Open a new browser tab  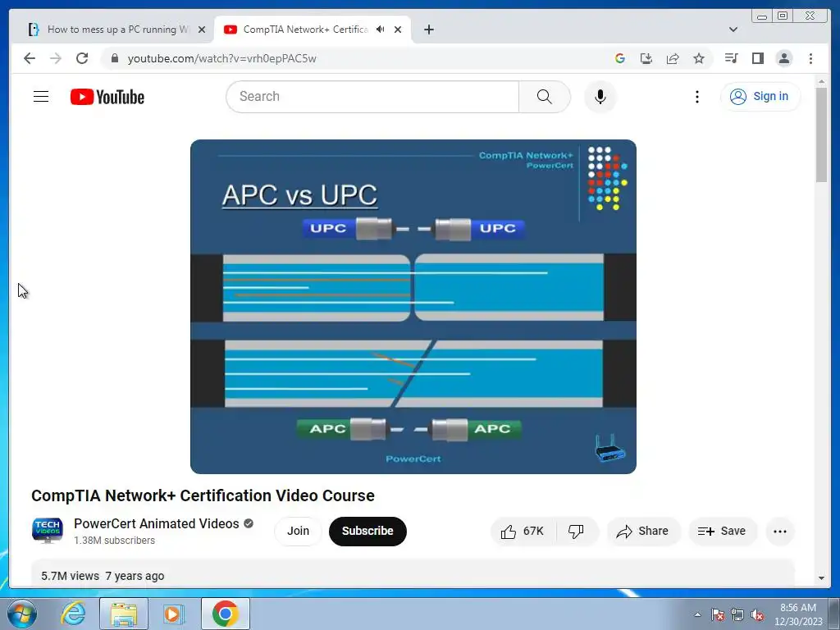[428, 30]
